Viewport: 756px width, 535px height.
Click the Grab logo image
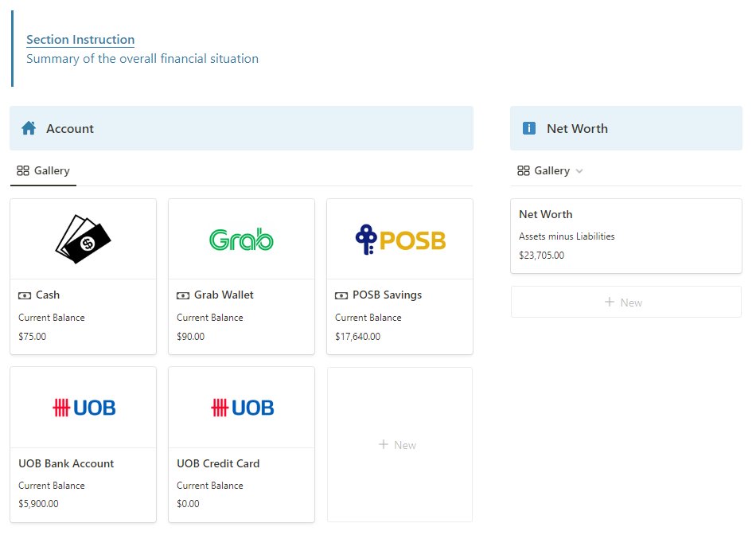pyautogui.click(x=241, y=240)
